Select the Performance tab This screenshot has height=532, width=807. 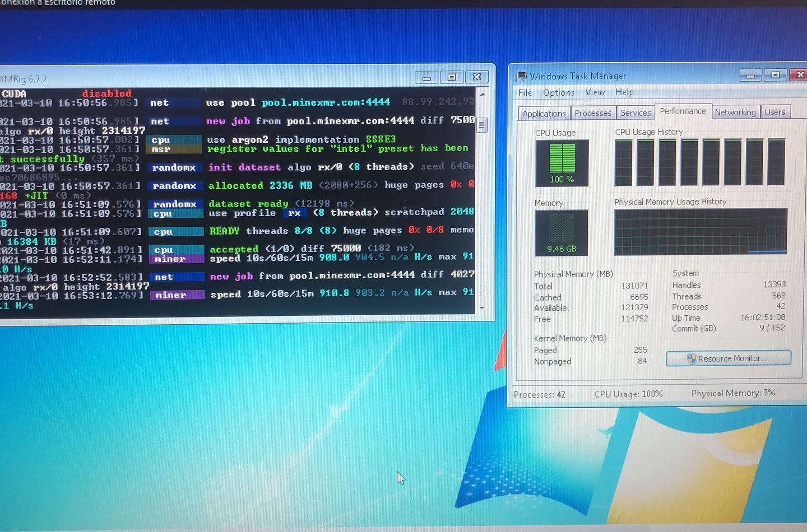pyautogui.click(x=683, y=111)
